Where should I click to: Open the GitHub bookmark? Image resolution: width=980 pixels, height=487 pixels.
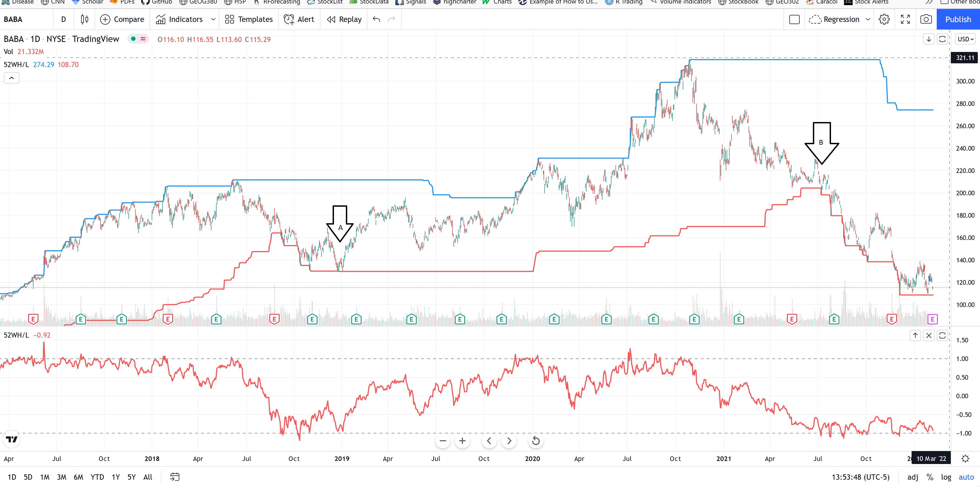pyautogui.click(x=156, y=2)
